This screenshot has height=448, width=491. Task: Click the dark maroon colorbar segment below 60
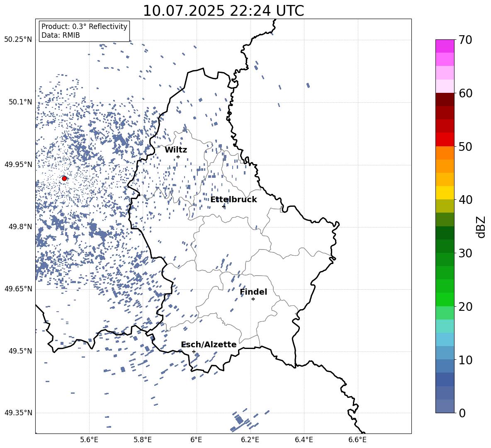(x=445, y=99)
